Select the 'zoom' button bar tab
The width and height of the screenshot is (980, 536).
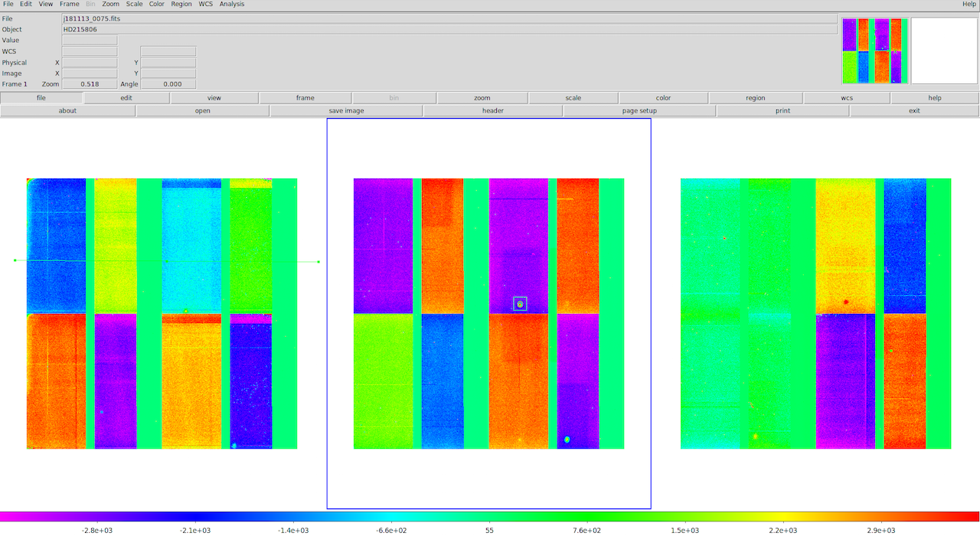click(x=482, y=98)
